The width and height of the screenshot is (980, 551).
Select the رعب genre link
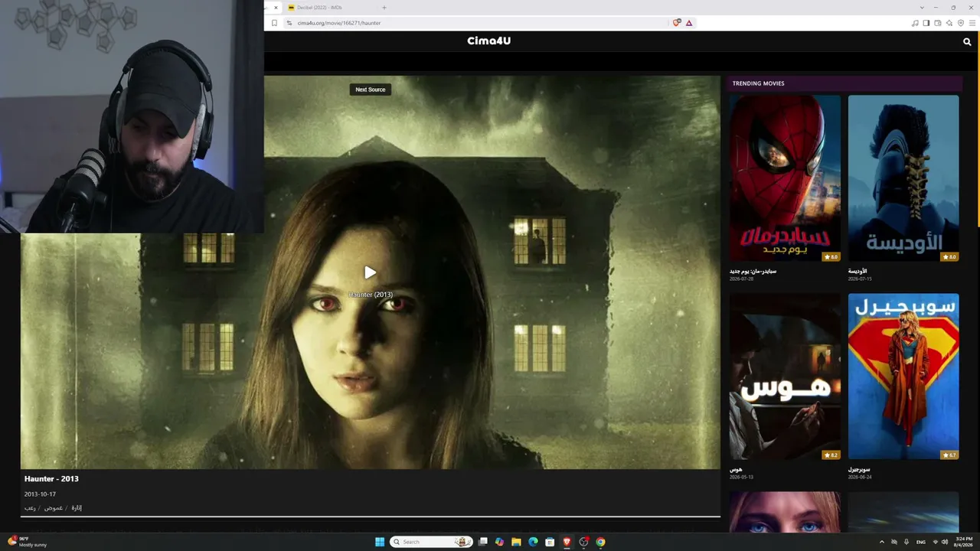tap(30, 507)
